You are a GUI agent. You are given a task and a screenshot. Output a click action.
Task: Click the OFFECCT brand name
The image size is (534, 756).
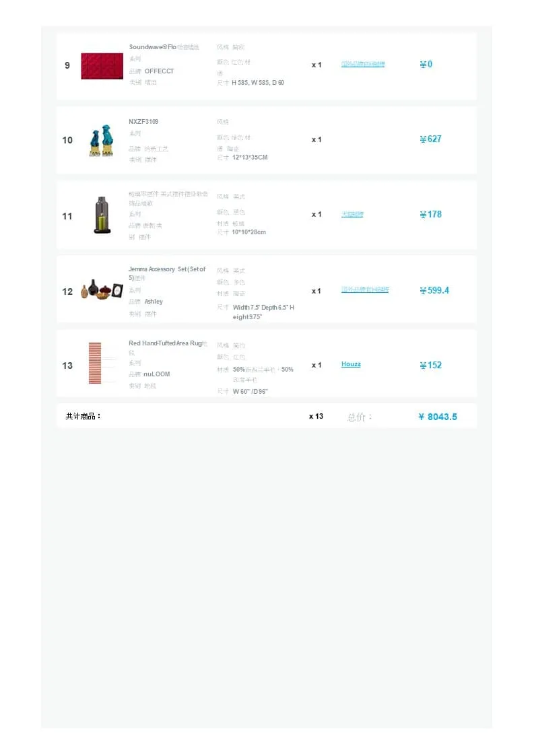pyautogui.click(x=159, y=71)
